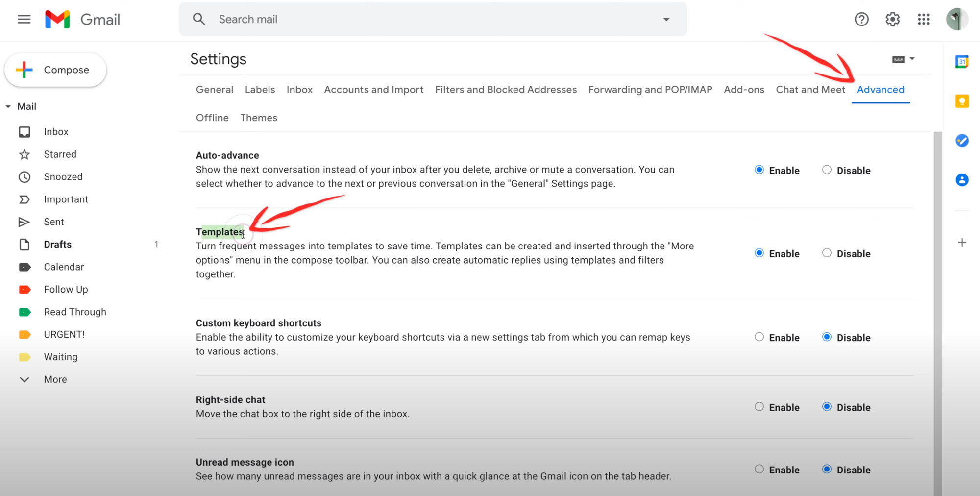Click the search magnifier icon
Image resolution: width=980 pixels, height=496 pixels.
click(198, 19)
